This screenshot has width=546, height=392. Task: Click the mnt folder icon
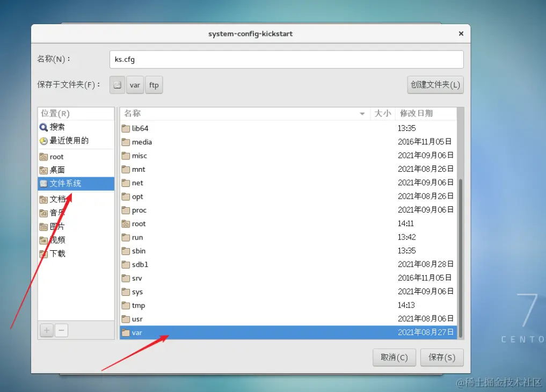pyautogui.click(x=126, y=170)
